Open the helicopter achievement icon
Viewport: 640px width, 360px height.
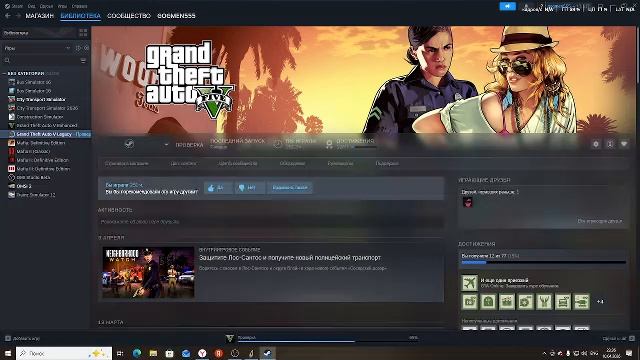click(582, 302)
